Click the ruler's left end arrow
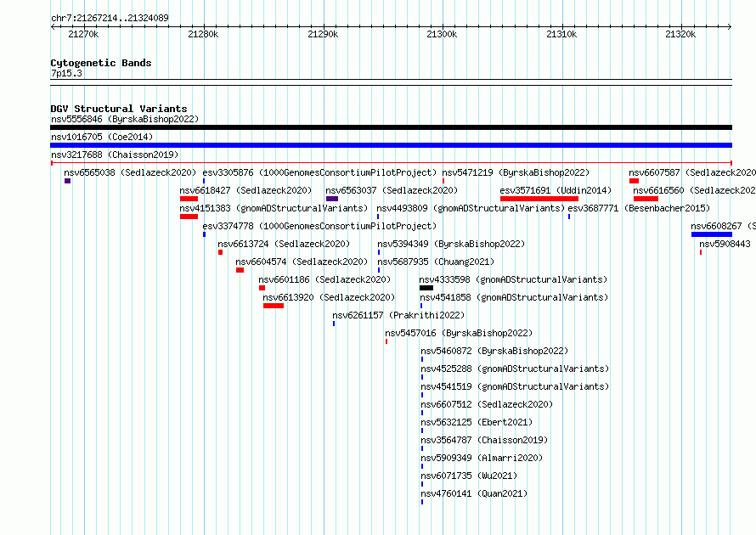 point(53,26)
